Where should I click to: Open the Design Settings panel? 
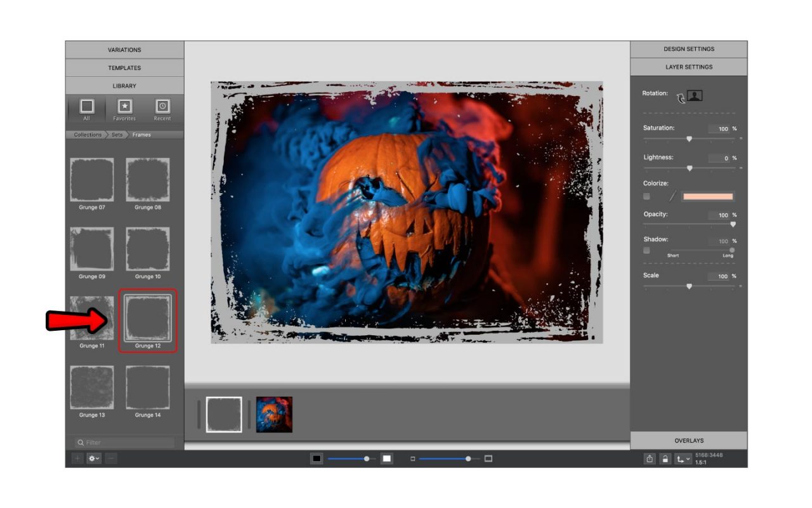tap(688, 48)
